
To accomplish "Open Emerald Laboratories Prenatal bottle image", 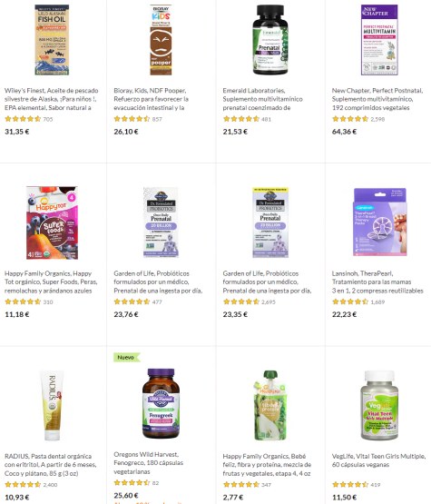I will [x=270, y=40].
